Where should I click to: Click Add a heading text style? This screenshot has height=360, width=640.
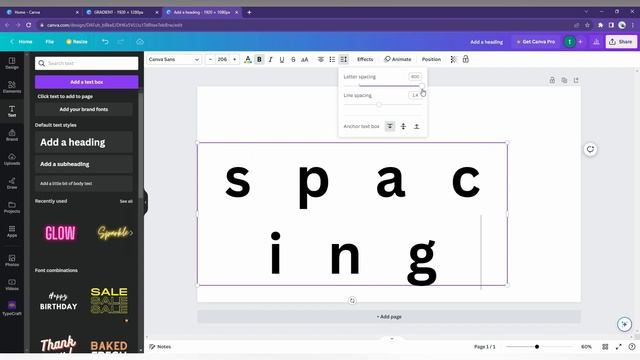pyautogui.click(x=84, y=142)
